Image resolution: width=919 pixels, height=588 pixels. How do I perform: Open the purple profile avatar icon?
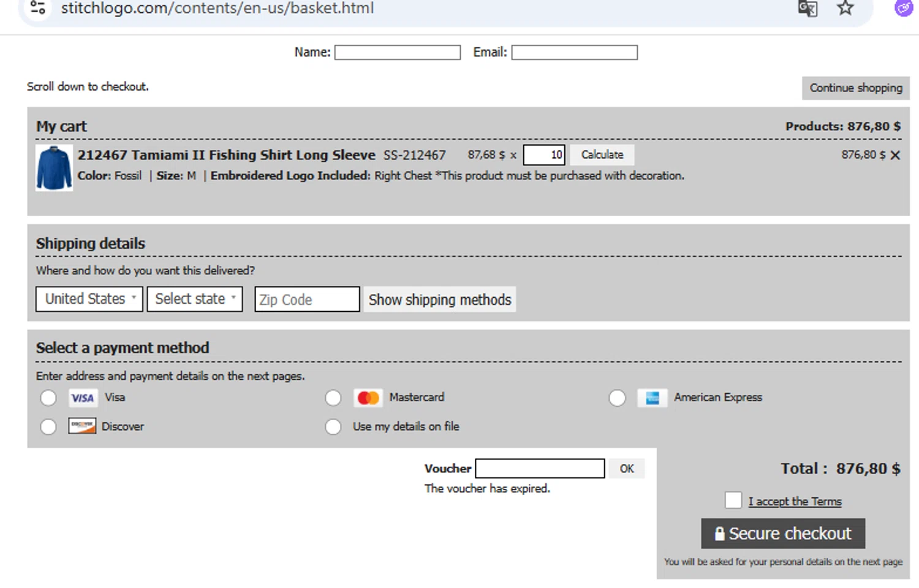tap(904, 8)
